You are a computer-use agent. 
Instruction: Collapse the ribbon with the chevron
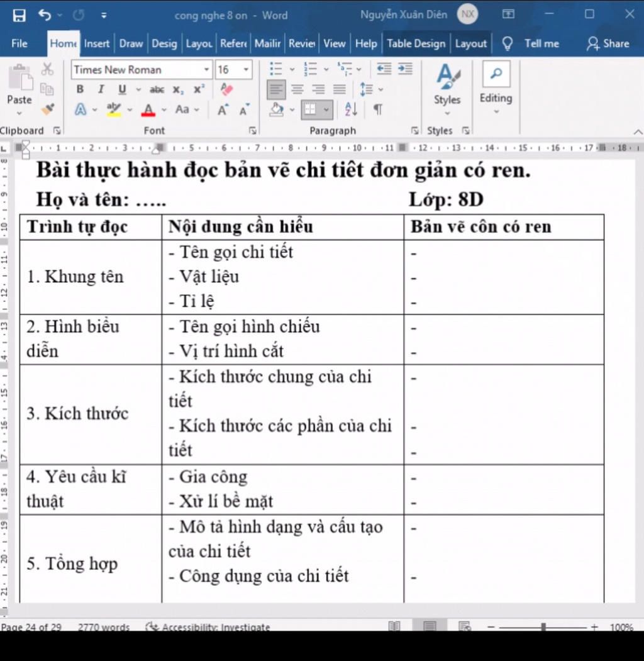pos(638,132)
